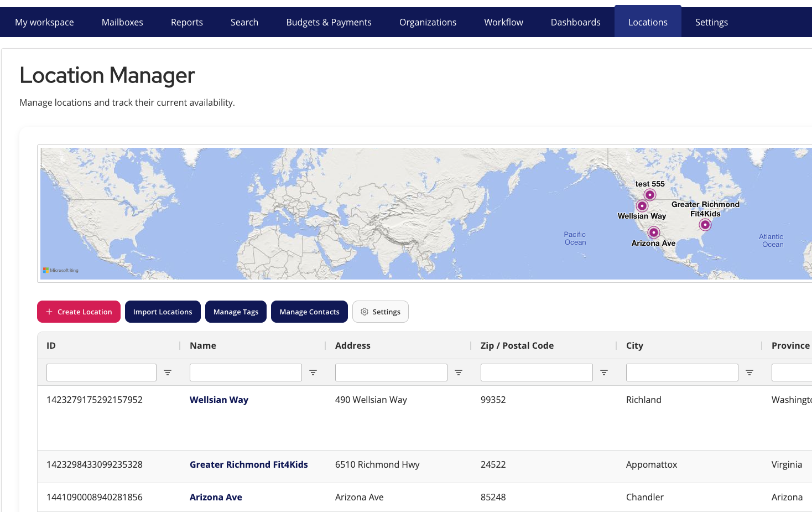Open Settings in the top navigation
Viewport: 812px width, 512px height.
coord(712,22)
